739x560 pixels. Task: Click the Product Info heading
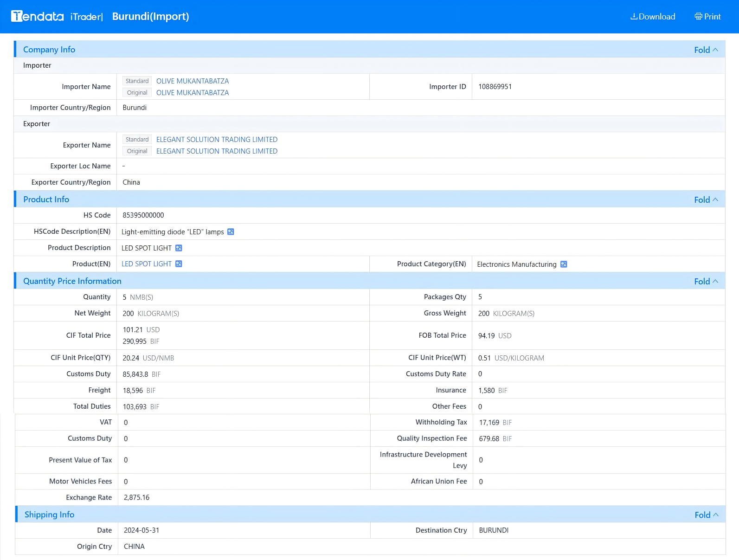(46, 200)
